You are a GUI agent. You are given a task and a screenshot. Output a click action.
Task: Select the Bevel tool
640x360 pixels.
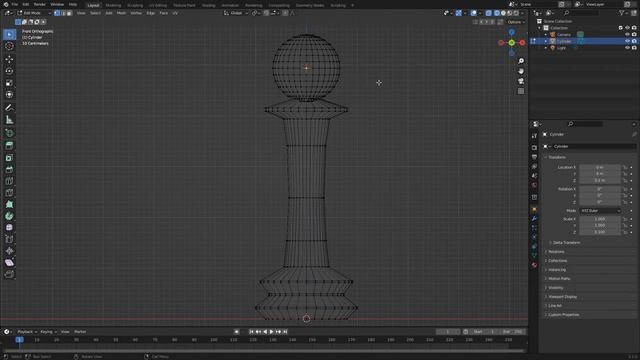point(9,169)
